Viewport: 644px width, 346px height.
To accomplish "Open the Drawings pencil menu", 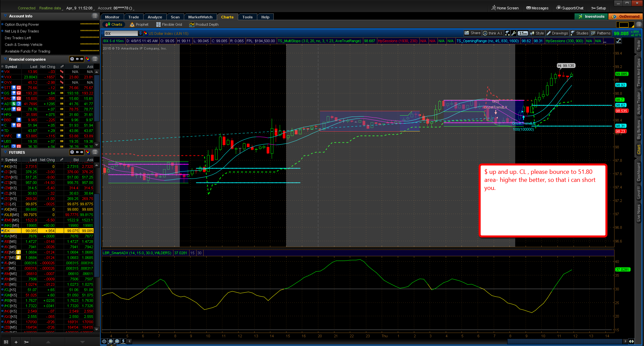I will pos(557,33).
